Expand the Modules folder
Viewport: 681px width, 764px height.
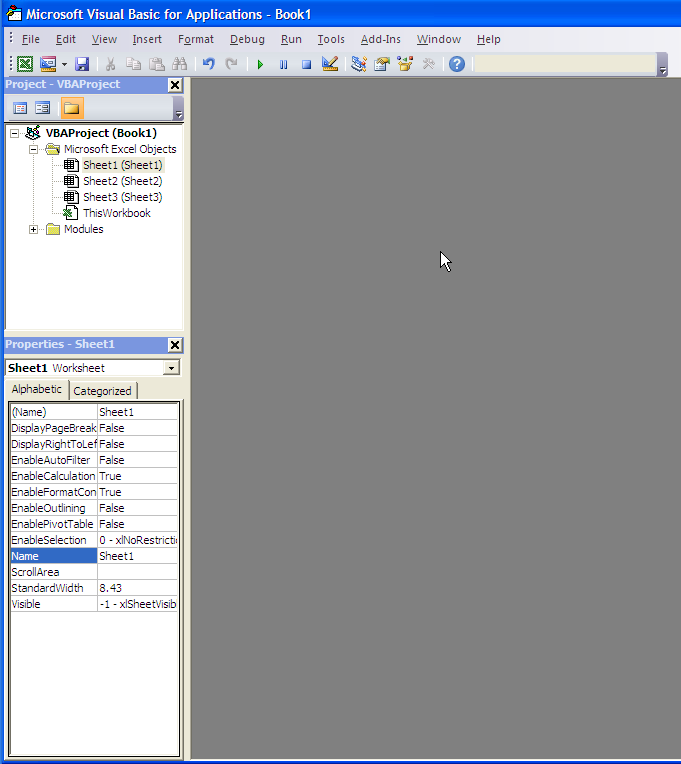point(33,229)
